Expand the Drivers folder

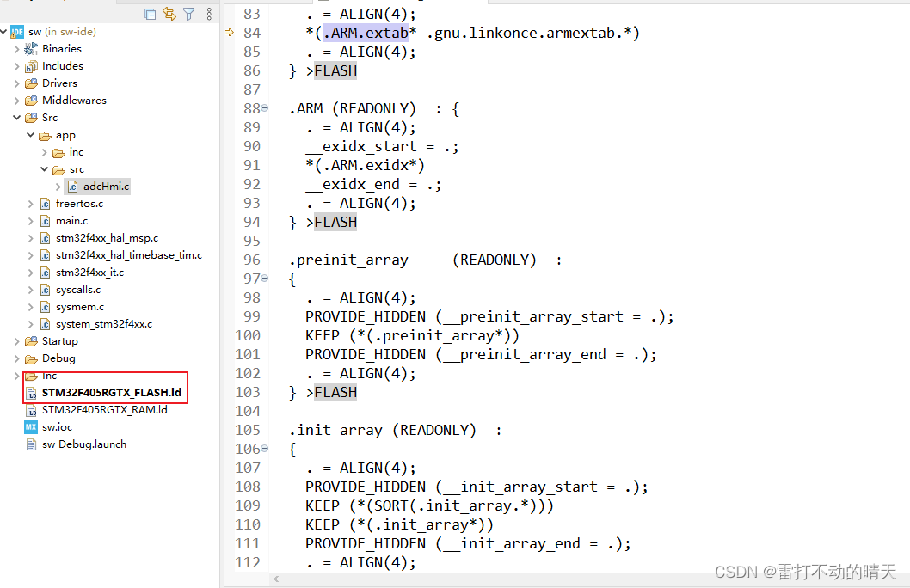[17, 83]
